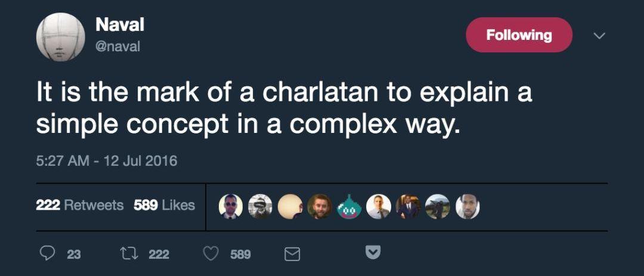The width and height of the screenshot is (644, 276).
Task: View the 589 Likes list
Action: point(164,205)
